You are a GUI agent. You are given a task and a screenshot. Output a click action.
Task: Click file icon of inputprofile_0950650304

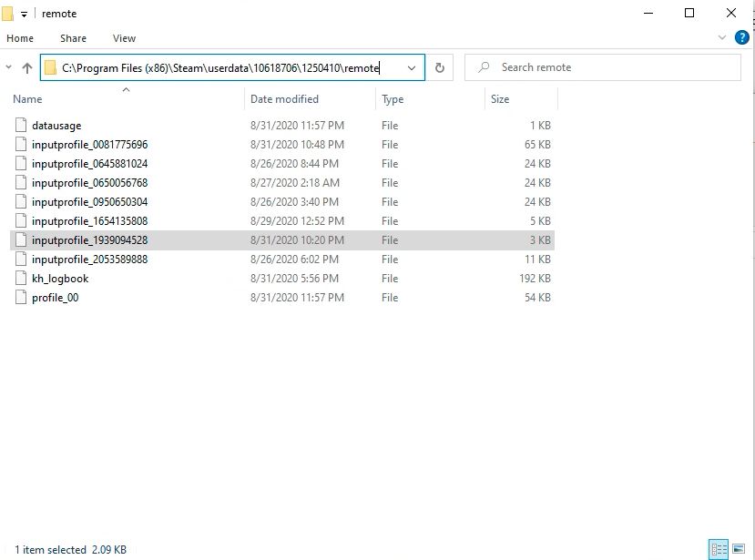tap(21, 201)
